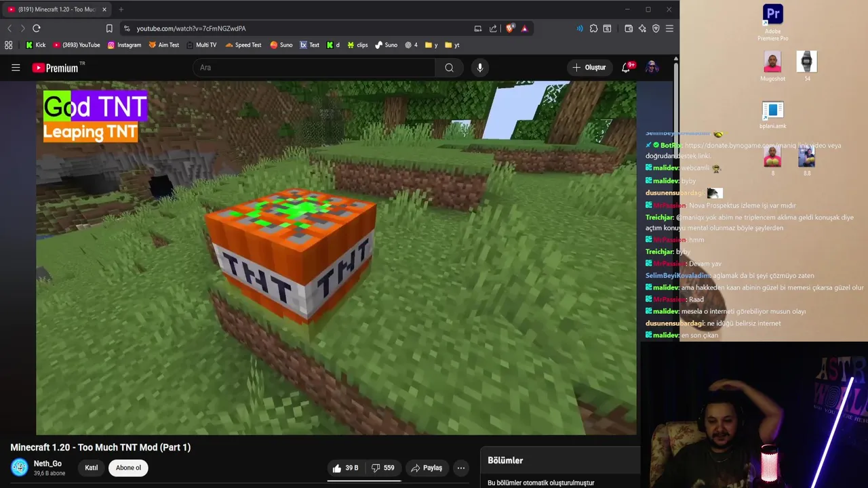Open the account avatar menu
This screenshot has width=868, height=488.
(652, 68)
